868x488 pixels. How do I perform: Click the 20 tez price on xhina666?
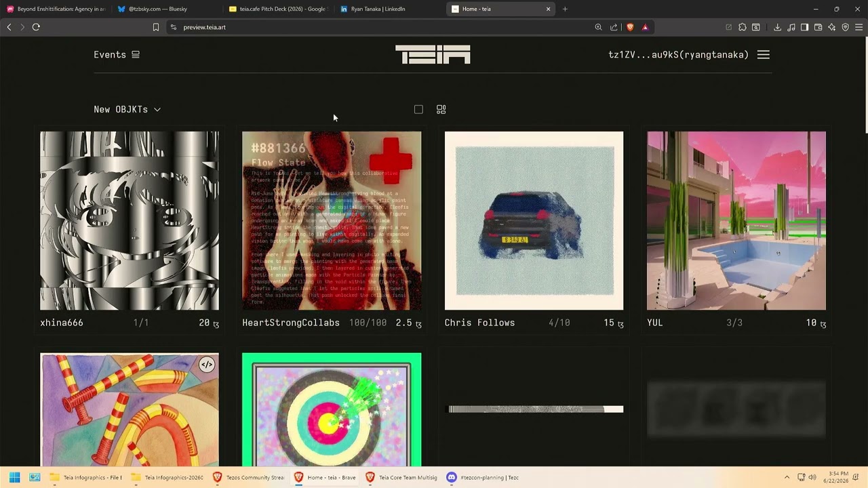point(209,323)
